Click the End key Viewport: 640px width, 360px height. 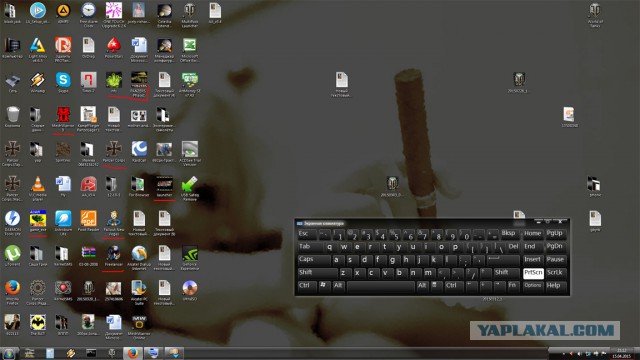533,247
